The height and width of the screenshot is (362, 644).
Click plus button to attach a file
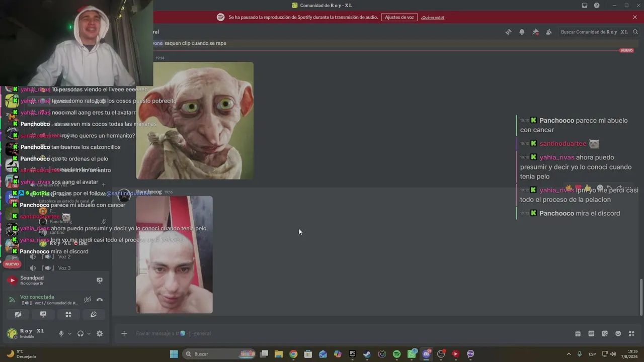click(124, 333)
